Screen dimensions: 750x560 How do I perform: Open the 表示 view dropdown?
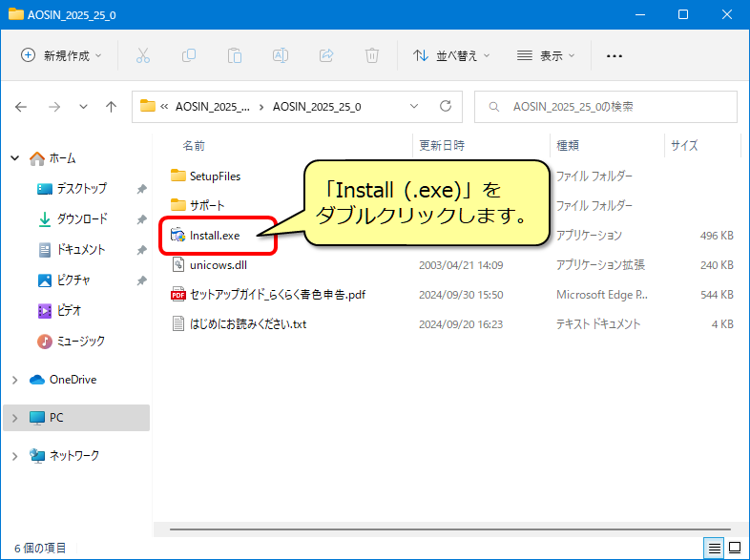click(x=546, y=55)
